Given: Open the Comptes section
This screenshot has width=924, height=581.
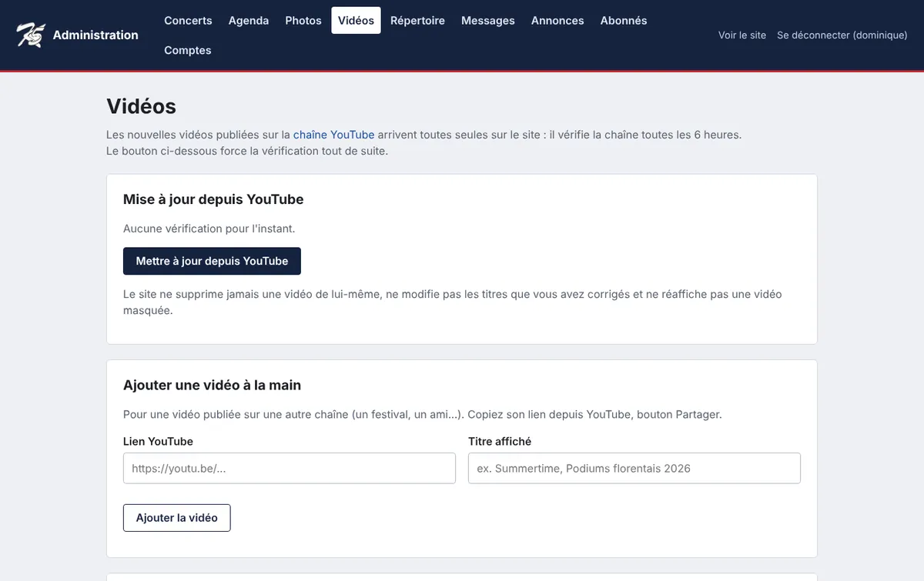Looking at the screenshot, I should point(188,50).
